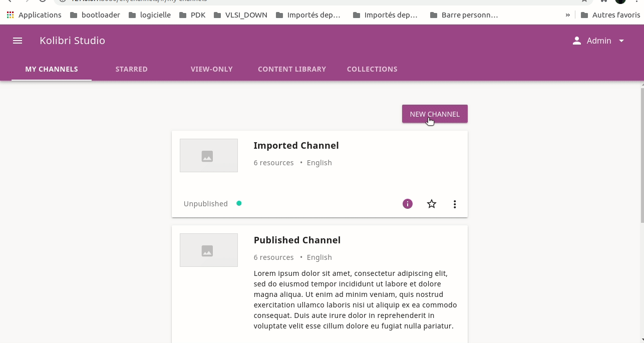This screenshot has height=343, width=644.
Task: Open the hamburger navigation menu
Action: pyautogui.click(x=18, y=41)
